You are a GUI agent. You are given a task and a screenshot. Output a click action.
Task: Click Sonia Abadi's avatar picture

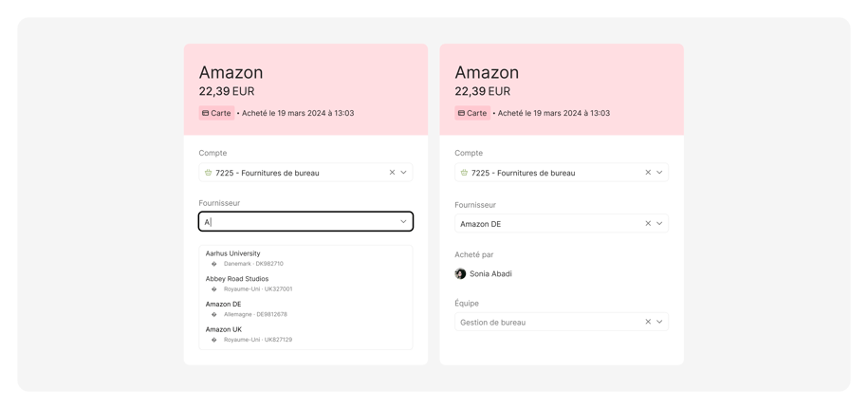460,273
